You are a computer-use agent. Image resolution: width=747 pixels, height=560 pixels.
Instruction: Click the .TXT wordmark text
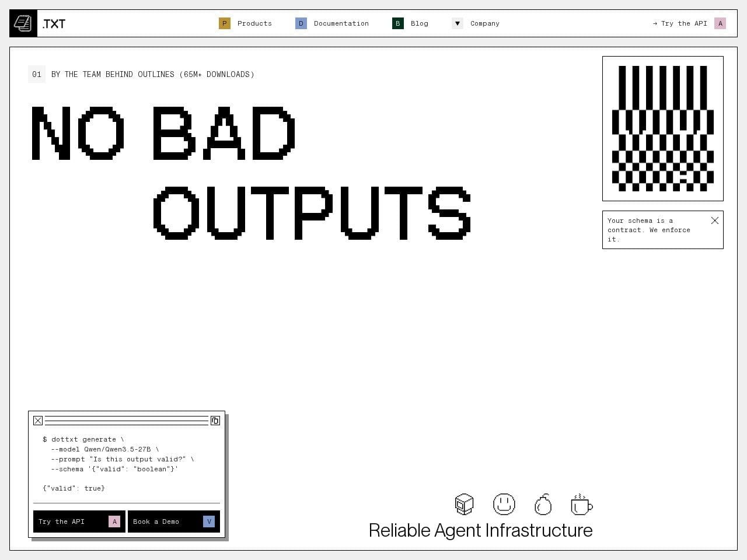[54, 24]
